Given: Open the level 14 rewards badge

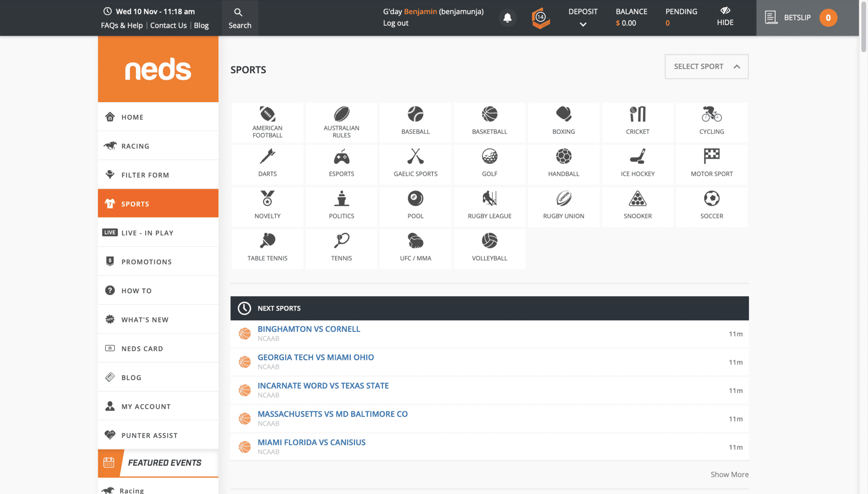Looking at the screenshot, I should [x=541, y=18].
